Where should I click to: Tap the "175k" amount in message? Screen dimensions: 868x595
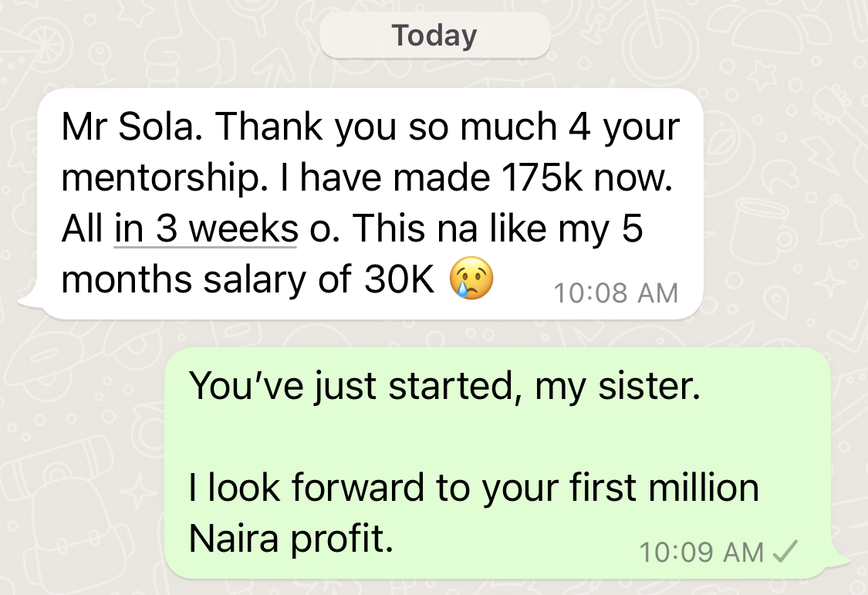pyautogui.click(x=542, y=177)
